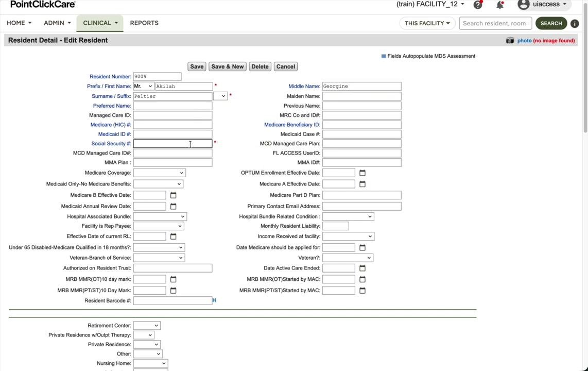This screenshot has width=588, height=371.
Task: Open calendar for Medicare B Effective Date
Action: pos(173,195)
